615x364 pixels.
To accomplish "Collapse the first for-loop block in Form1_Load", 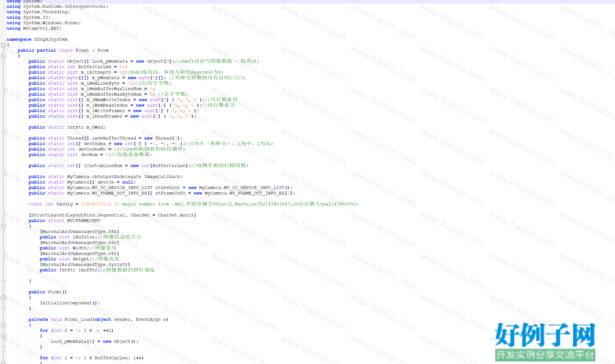I will pos(3,336).
